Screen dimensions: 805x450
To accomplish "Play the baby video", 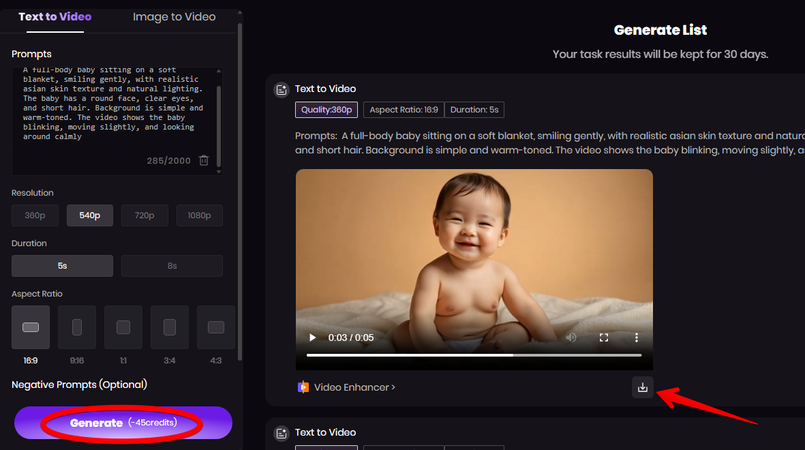I will pos(312,338).
